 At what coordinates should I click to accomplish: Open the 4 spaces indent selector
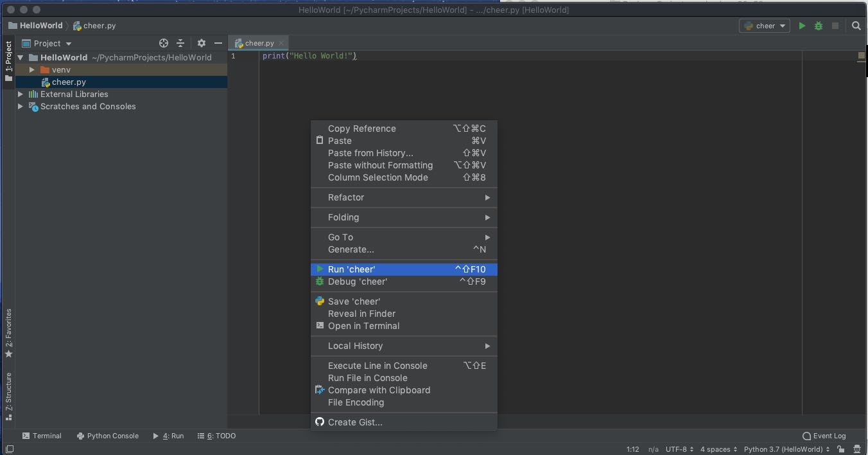click(718, 449)
